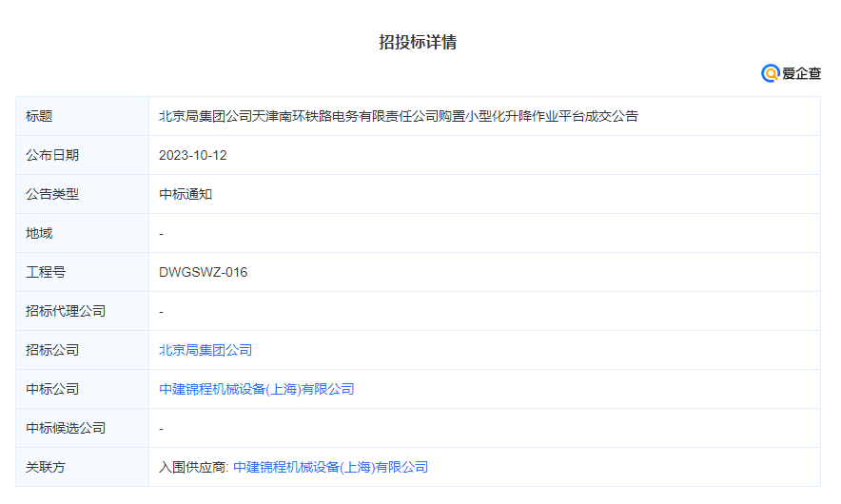The height and width of the screenshot is (504, 841).
Task: Click the 中标候选公司 row label
Action: 66,428
